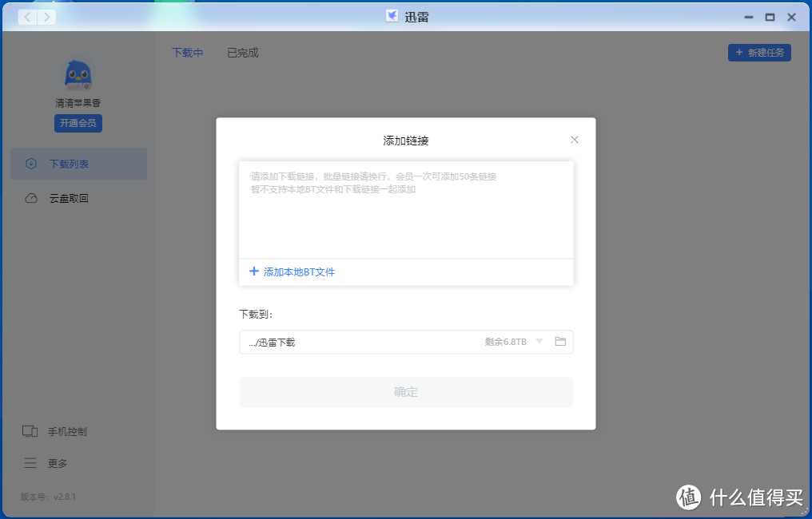Select the …/迅雷下载 download path field

(360, 342)
